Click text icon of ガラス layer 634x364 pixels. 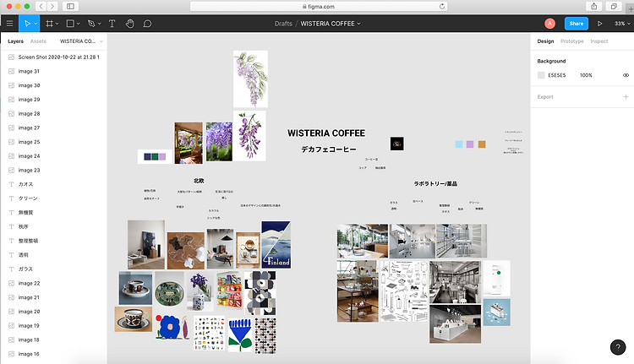(x=11, y=269)
